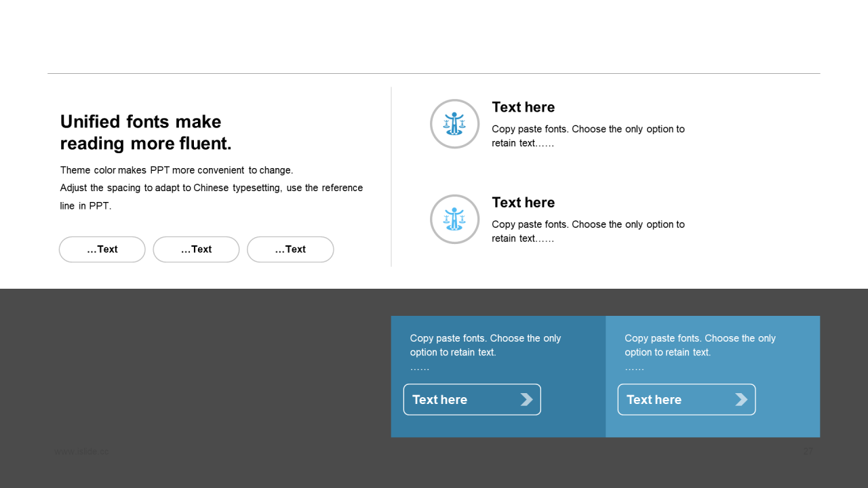Image resolution: width=868 pixels, height=488 pixels.
Task: Select the leftmost "…Text" pill button
Action: [x=102, y=249]
